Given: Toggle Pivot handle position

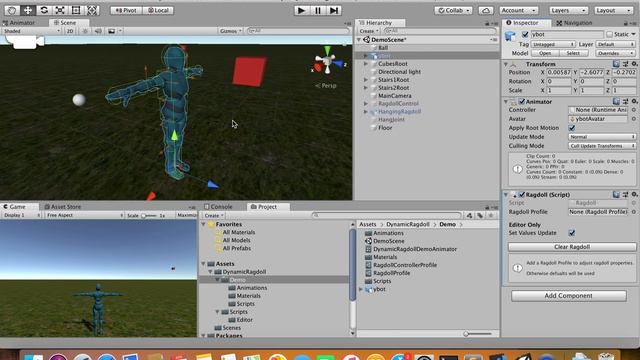Looking at the screenshot, I should point(126,10).
